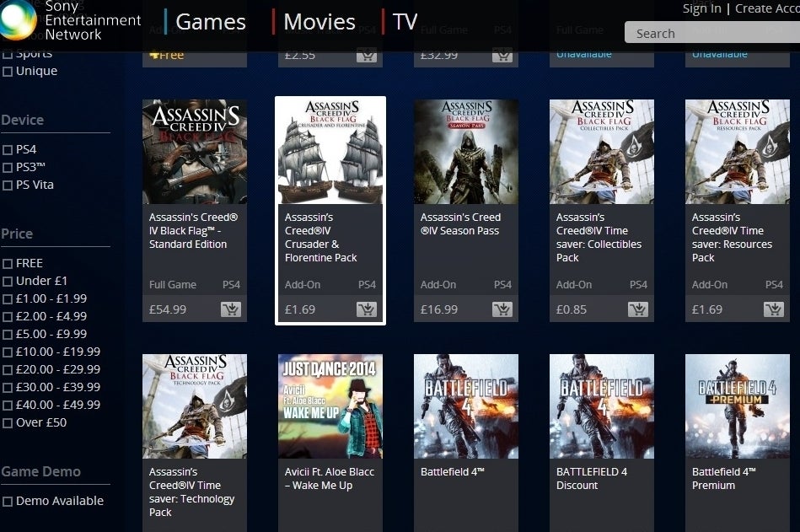Check the Unique genre filter
The width and height of the screenshot is (800, 532).
[x=8, y=72]
